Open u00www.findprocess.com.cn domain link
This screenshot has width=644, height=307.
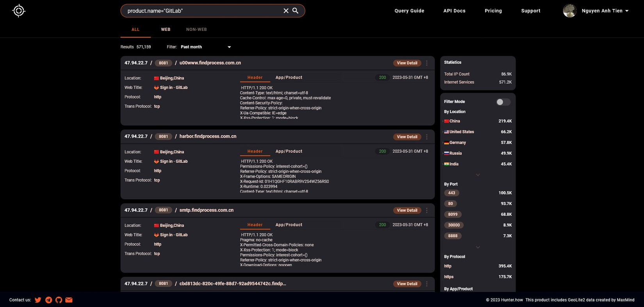(210, 63)
